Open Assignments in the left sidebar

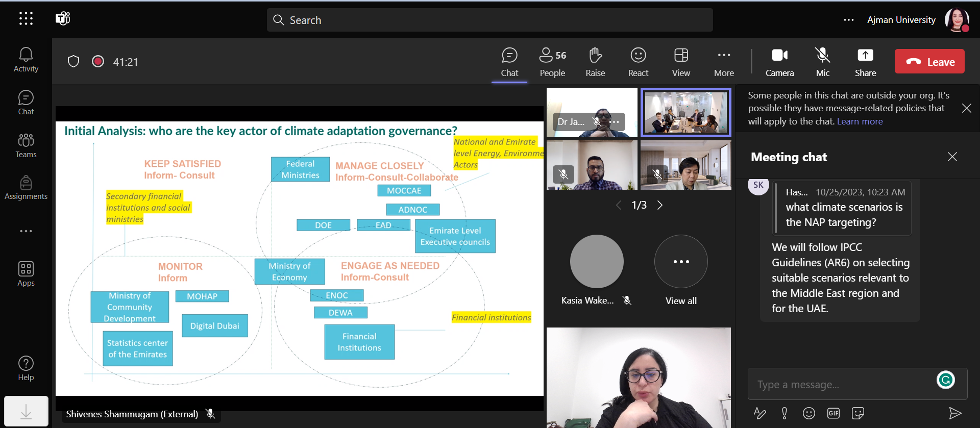tap(26, 188)
